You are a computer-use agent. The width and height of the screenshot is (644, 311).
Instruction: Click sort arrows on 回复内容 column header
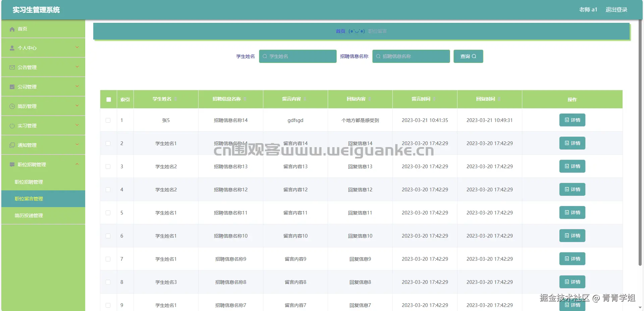click(x=370, y=99)
